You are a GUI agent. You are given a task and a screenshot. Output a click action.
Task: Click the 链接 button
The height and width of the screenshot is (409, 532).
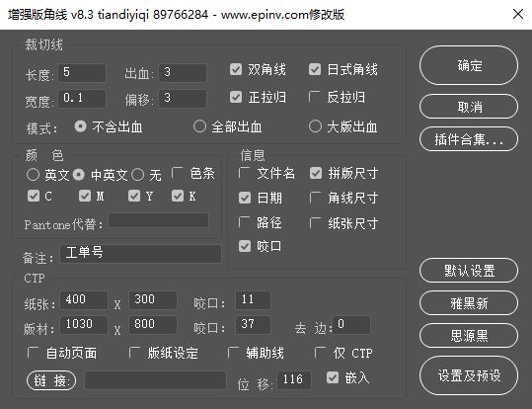pos(51,380)
